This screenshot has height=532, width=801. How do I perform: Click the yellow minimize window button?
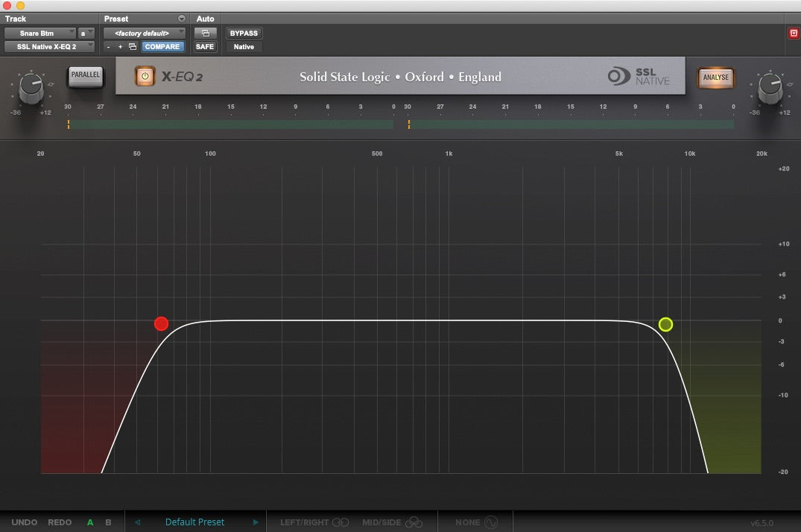pos(20,6)
